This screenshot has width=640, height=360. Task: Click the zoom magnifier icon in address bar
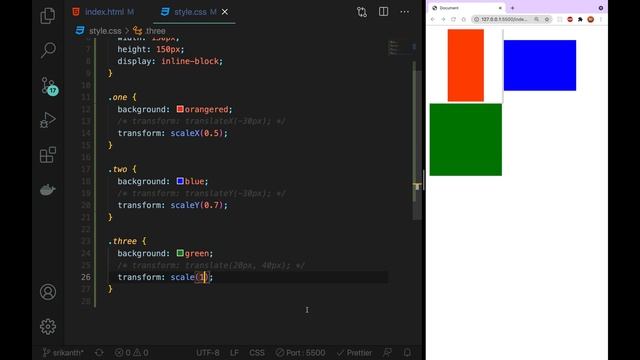pyautogui.click(x=536, y=19)
